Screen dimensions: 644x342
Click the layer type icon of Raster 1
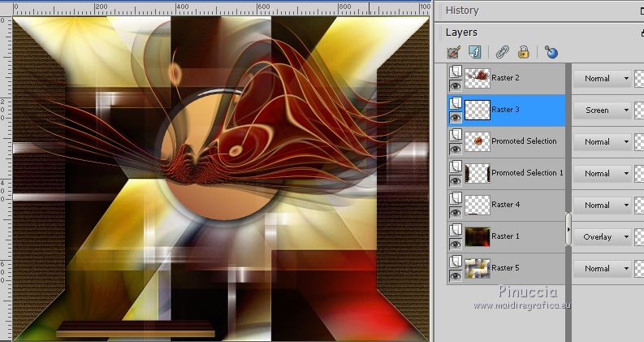coord(455,230)
